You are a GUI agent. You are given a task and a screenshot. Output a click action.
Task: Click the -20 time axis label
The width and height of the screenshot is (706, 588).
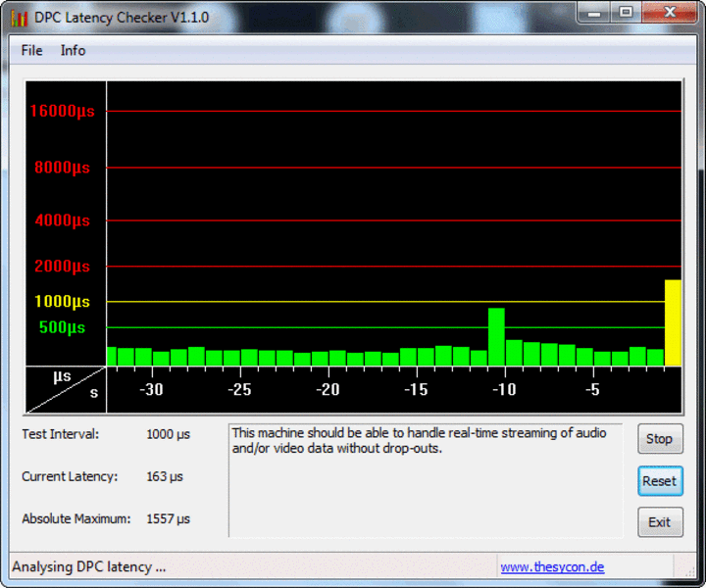tap(328, 390)
